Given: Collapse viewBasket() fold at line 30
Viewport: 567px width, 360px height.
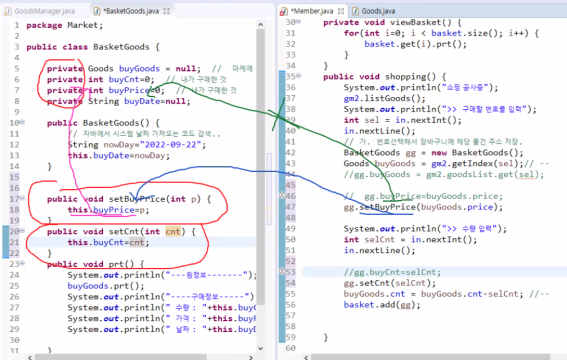Looking at the screenshot, I should (x=298, y=22).
